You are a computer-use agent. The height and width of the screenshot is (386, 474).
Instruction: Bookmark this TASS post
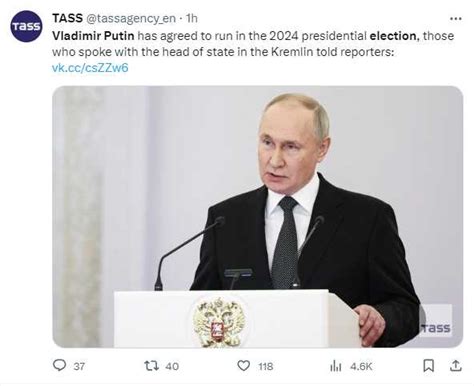pyautogui.click(x=429, y=366)
